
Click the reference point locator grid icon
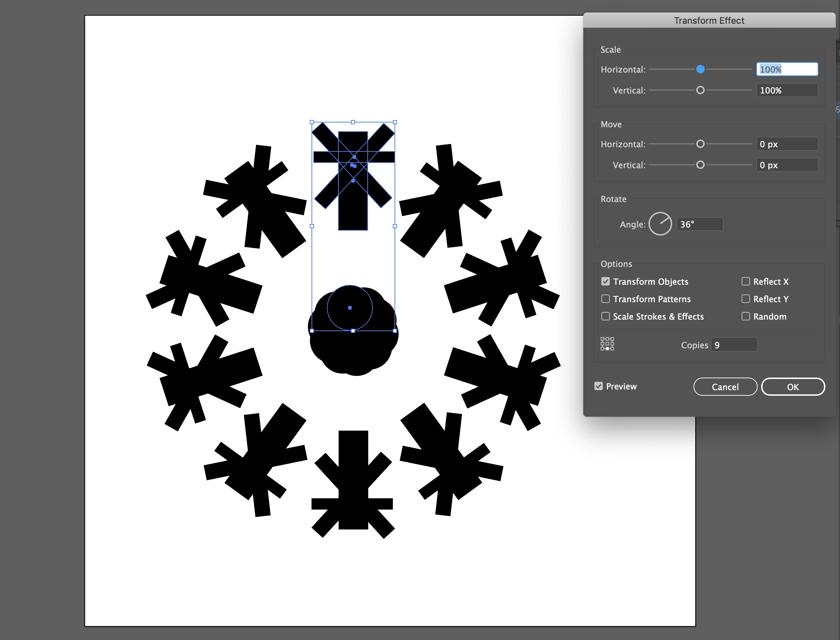pyautogui.click(x=607, y=344)
